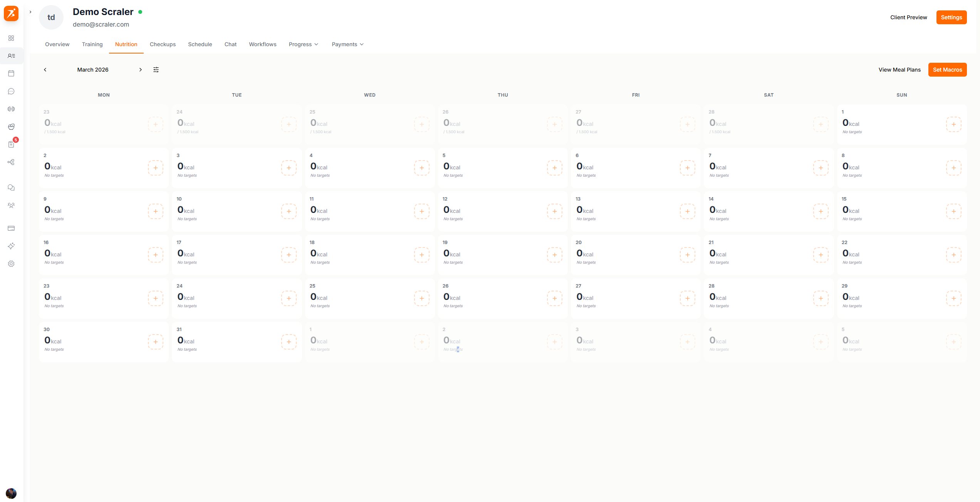Click the calendar icon in sidebar
Image resolution: width=980 pixels, height=502 pixels.
(x=11, y=74)
